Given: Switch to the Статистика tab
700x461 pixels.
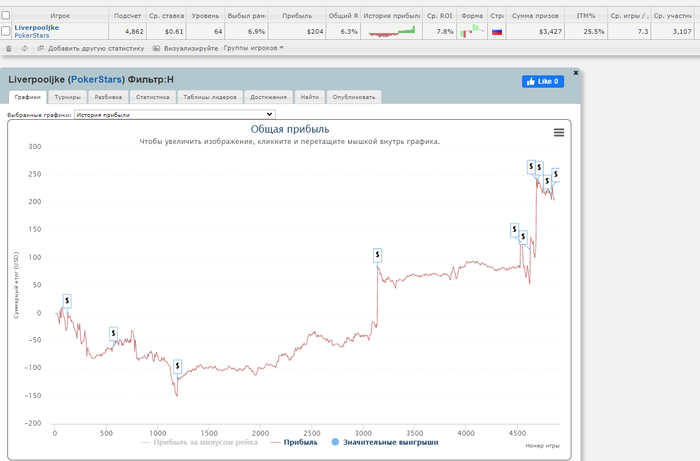Looking at the screenshot, I should click(153, 97).
